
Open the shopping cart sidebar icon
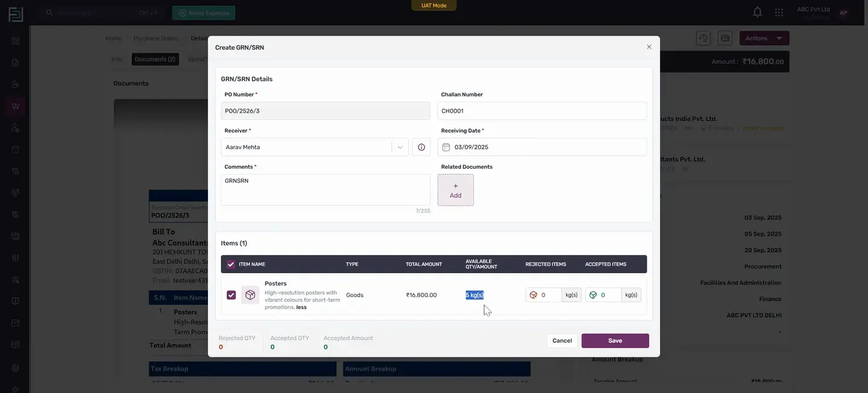(x=15, y=106)
